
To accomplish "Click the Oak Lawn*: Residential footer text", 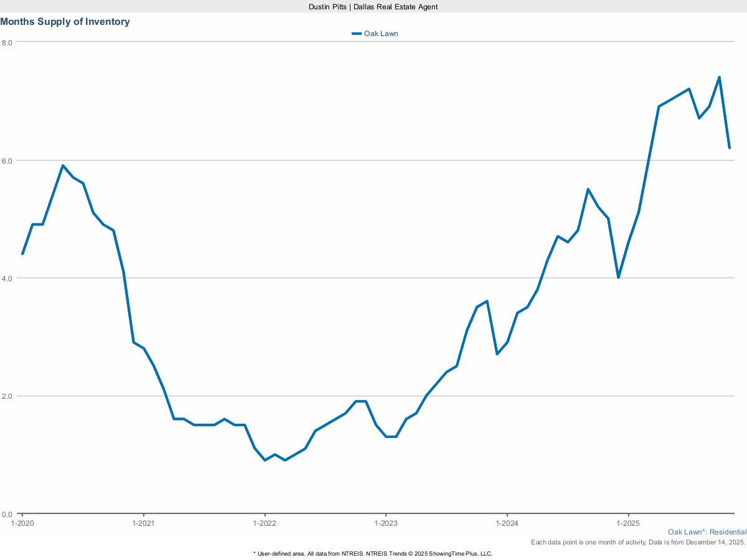I will pyautogui.click(x=707, y=532).
